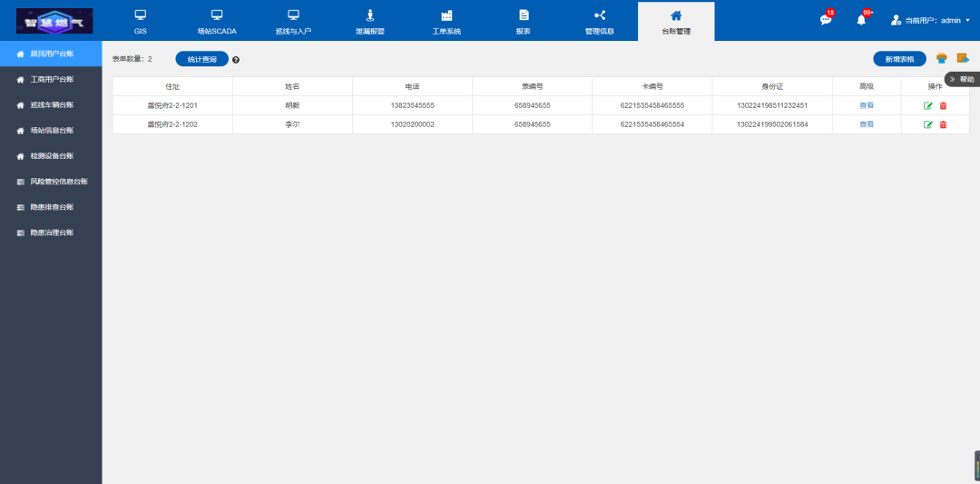Click the printer icon beside 新增表格

click(941, 59)
